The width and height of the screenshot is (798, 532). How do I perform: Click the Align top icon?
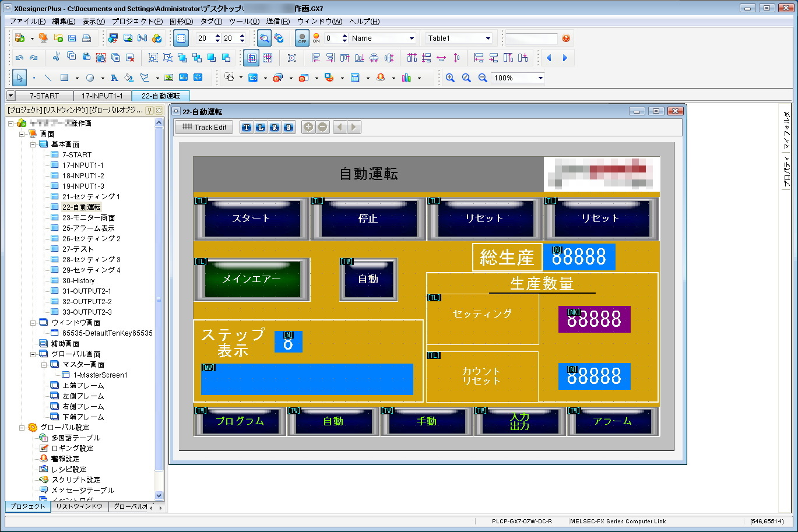tap(344, 58)
